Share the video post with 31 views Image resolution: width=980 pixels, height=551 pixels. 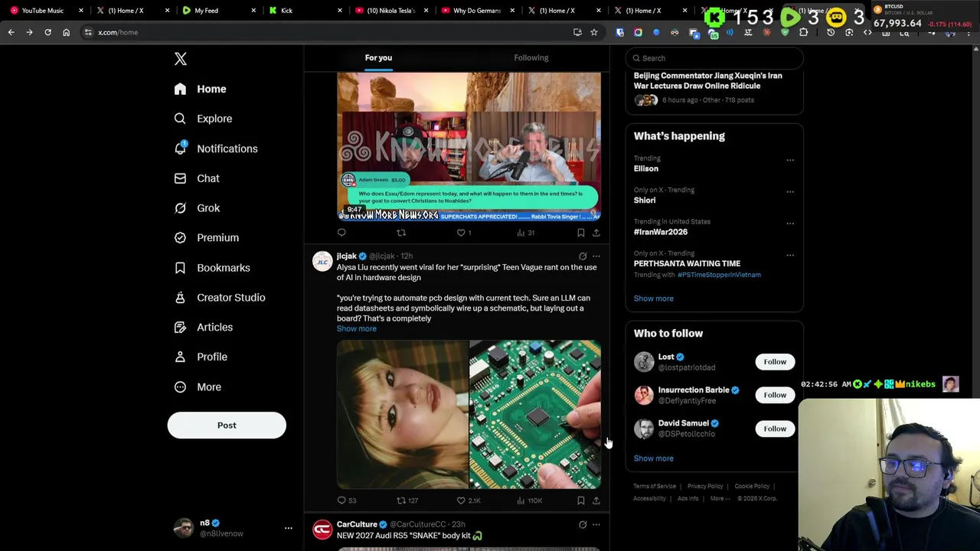pyautogui.click(x=596, y=233)
